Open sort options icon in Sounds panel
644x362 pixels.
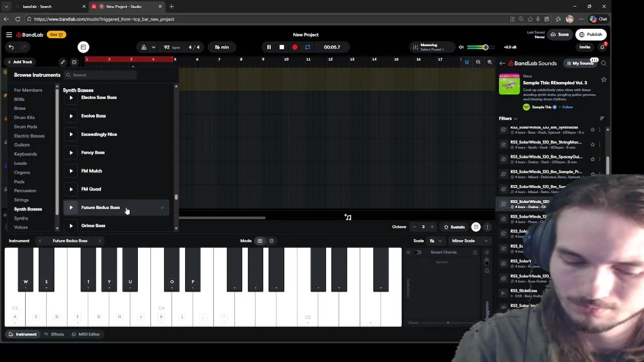[602, 119]
